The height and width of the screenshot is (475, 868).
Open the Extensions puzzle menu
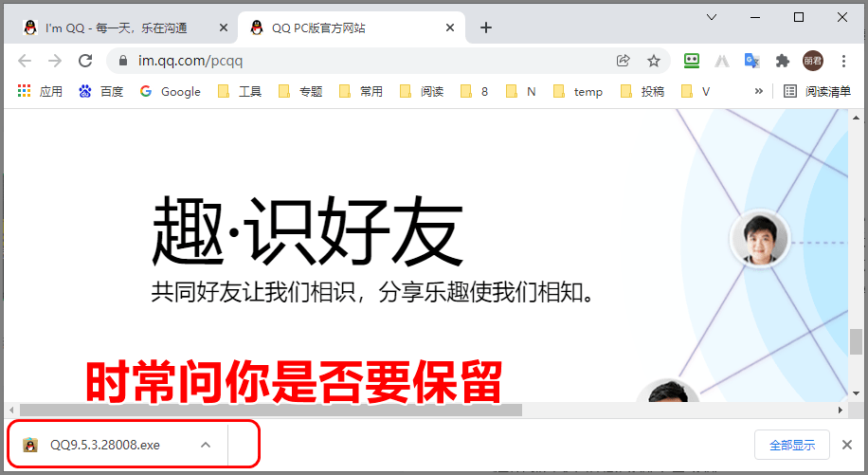tap(782, 61)
